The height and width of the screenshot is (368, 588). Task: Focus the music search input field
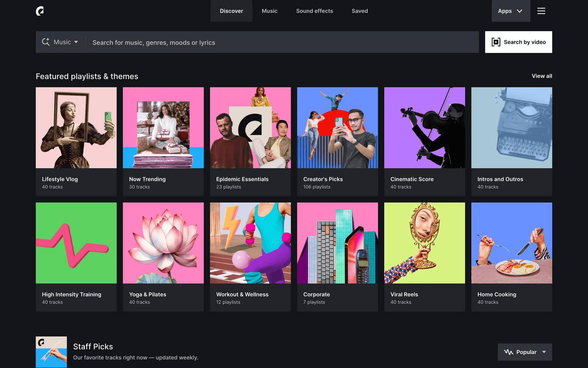[x=282, y=42]
